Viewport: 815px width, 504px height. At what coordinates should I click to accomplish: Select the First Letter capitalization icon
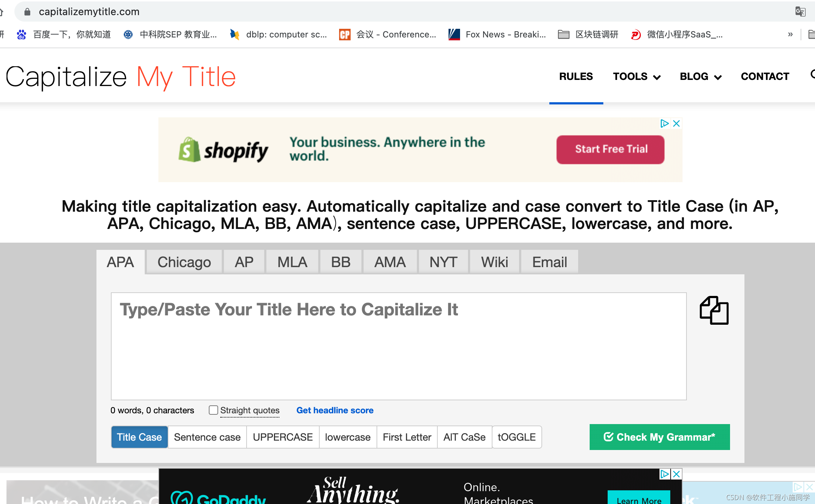(x=406, y=437)
